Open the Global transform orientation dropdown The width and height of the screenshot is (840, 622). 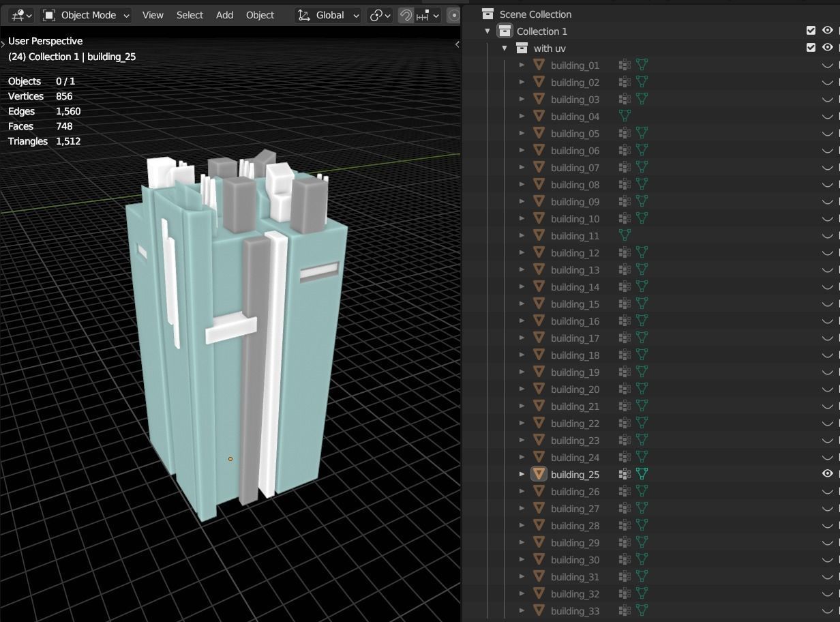click(x=329, y=15)
